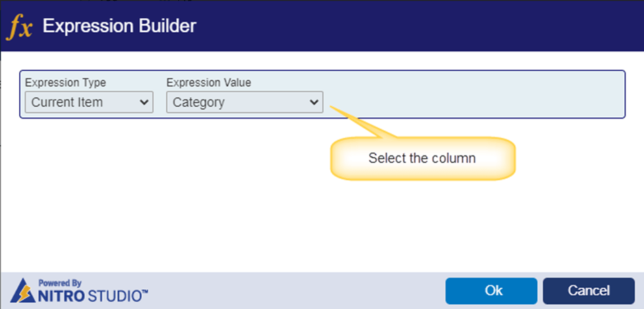This screenshot has height=309, width=644.
Task: Click the dark blue title bar
Action: [410, 26]
